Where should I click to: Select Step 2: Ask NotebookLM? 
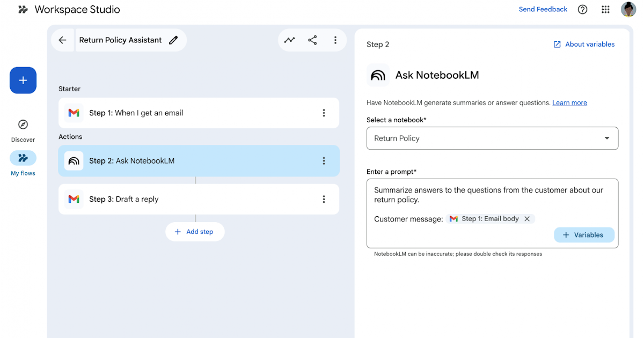tap(199, 161)
